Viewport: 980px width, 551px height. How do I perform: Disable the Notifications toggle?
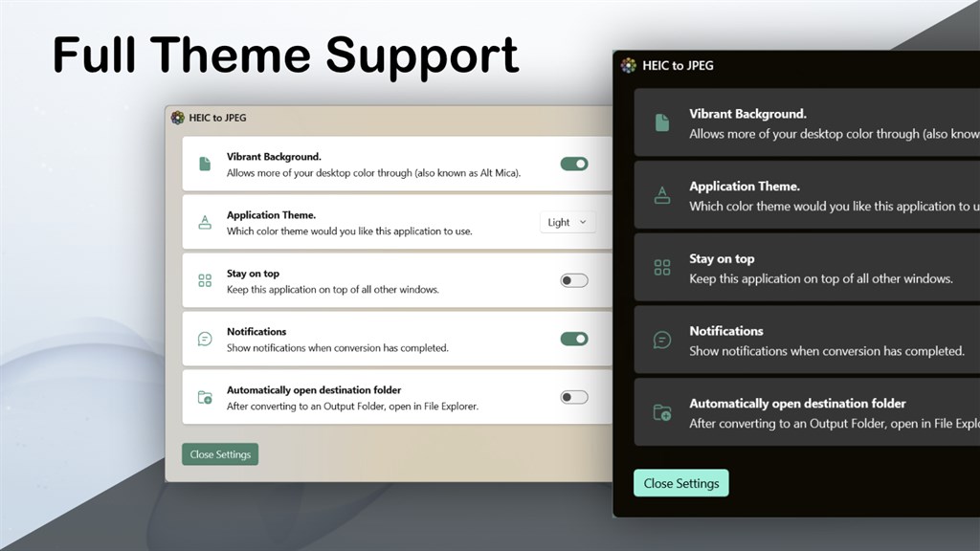point(574,339)
